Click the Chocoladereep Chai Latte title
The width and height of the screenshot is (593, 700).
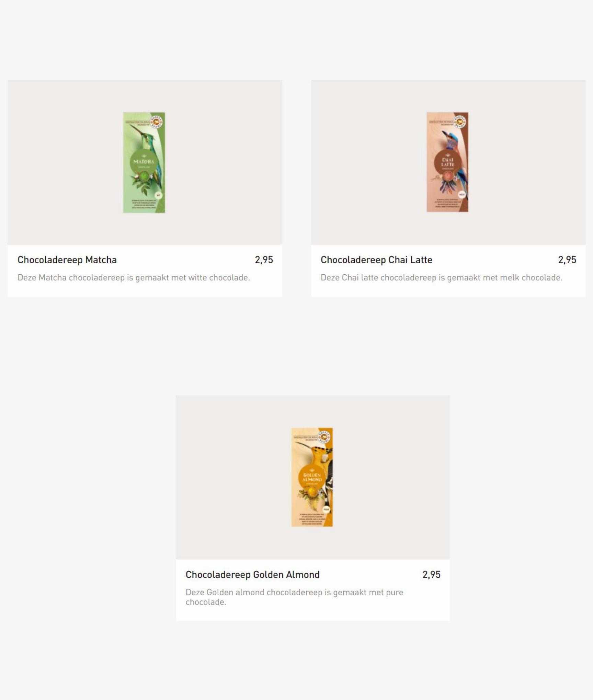(376, 260)
